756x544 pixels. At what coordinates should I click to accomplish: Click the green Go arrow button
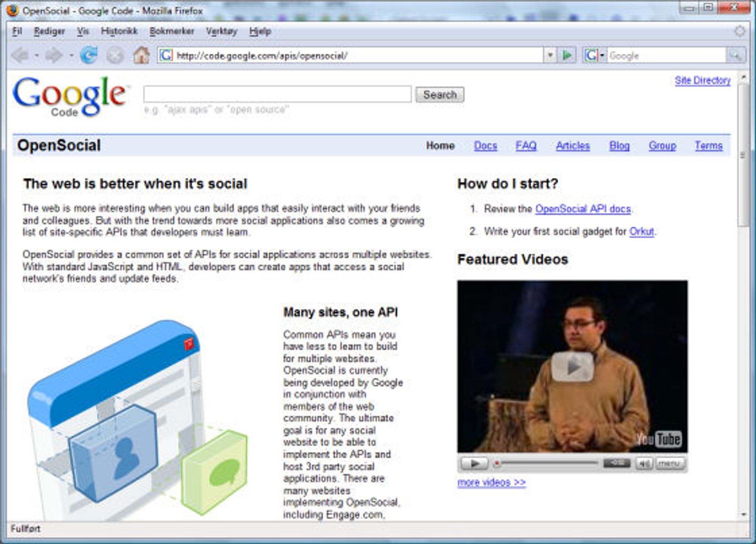(x=567, y=56)
